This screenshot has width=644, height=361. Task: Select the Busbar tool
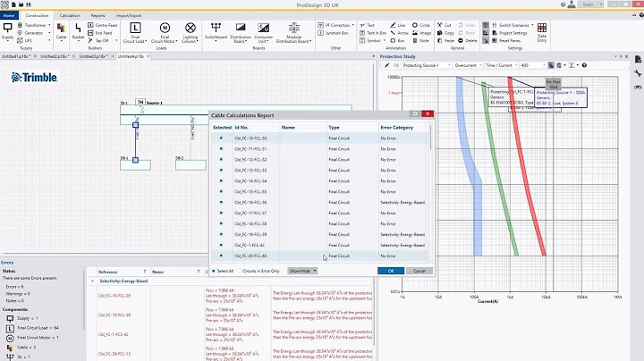pos(78,31)
